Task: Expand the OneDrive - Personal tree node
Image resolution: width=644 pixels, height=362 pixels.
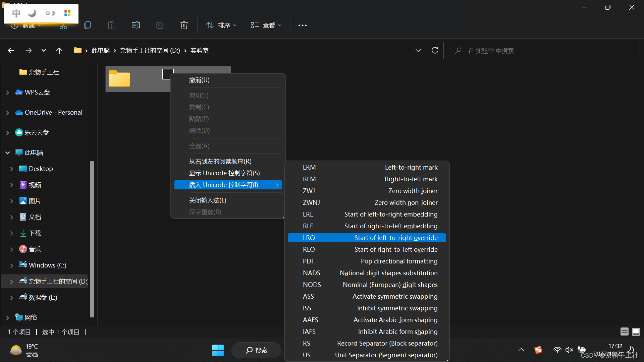Action: 8,113
